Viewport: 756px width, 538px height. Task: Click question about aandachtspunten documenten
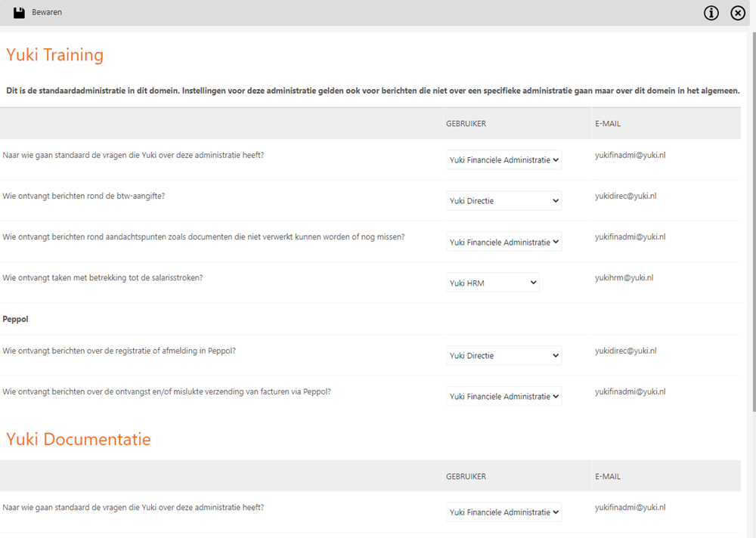203,237
